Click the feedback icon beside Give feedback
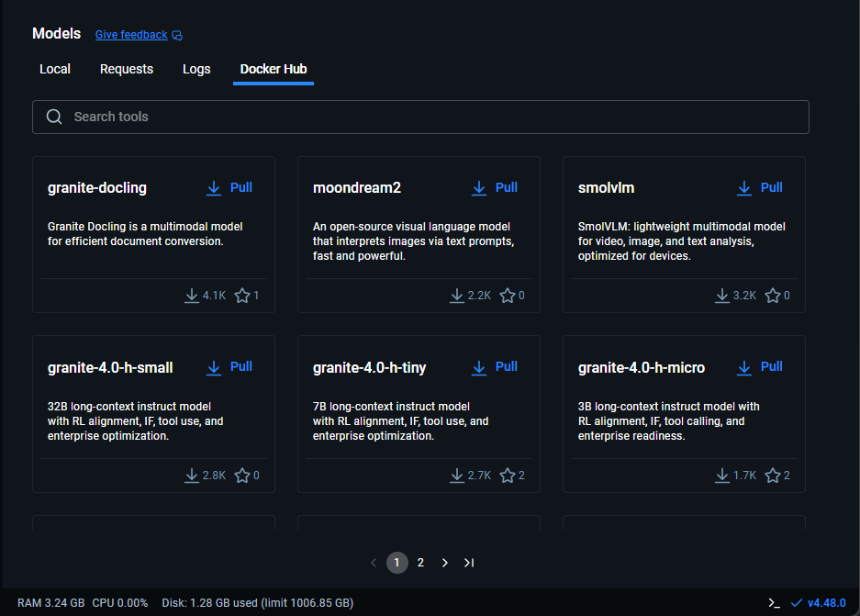This screenshot has height=616, width=860. pos(177,36)
